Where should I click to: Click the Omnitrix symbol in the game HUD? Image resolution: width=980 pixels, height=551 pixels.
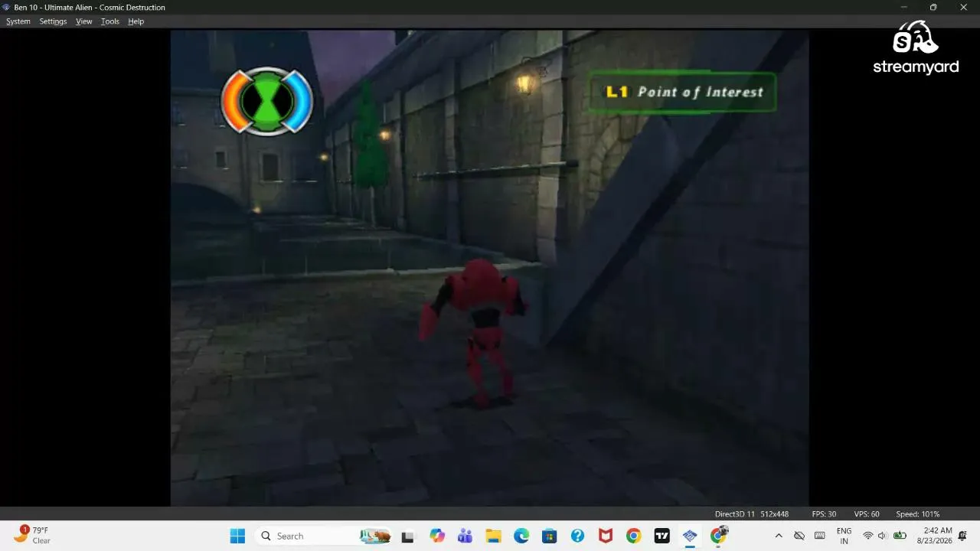coord(267,101)
